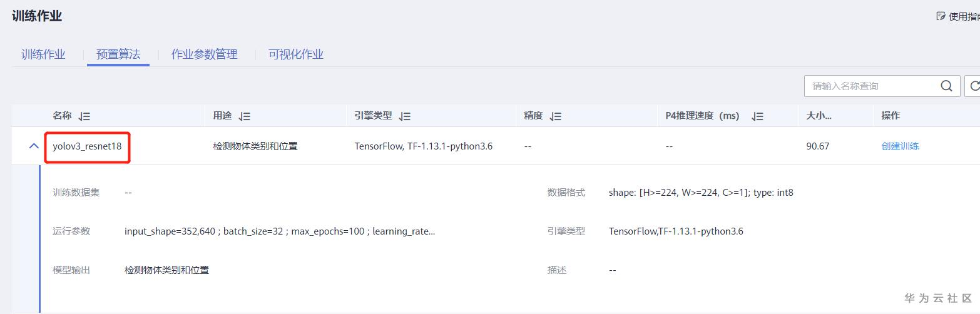Click the 90.67 size value
Viewport: 980px width, 314px height.
818,146
